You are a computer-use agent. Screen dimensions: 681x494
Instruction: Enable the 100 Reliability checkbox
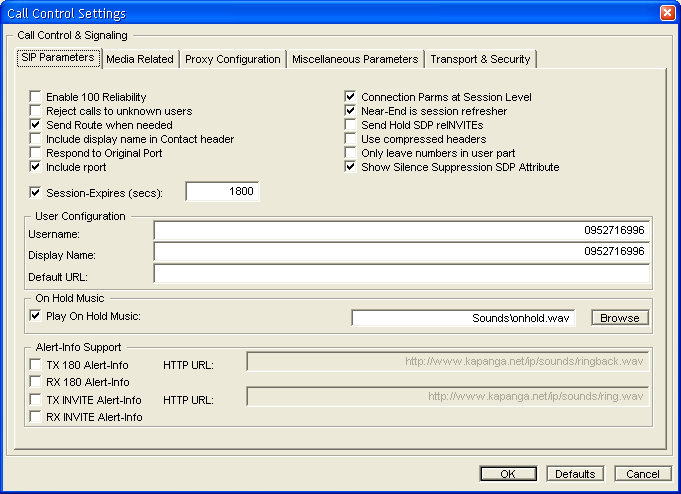[36, 97]
